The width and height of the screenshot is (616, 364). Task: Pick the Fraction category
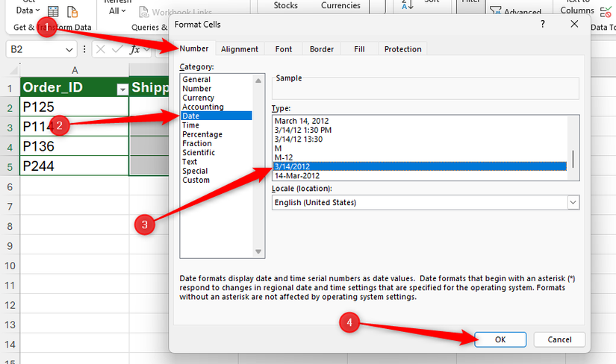point(197,143)
